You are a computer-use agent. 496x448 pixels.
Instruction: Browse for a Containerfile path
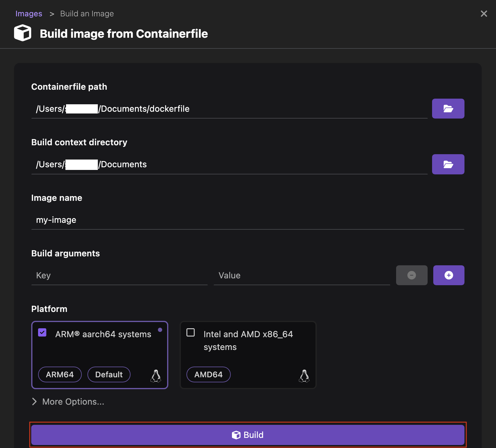pos(448,108)
